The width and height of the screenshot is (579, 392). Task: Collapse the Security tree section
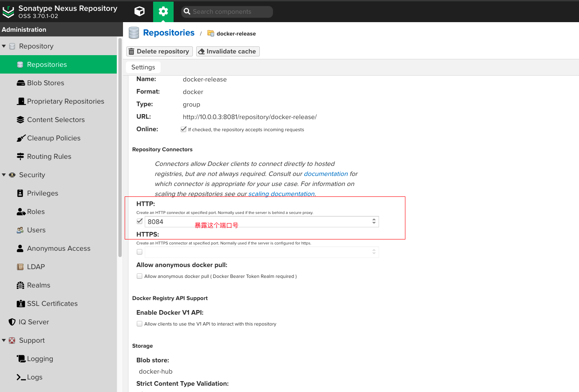(4, 175)
